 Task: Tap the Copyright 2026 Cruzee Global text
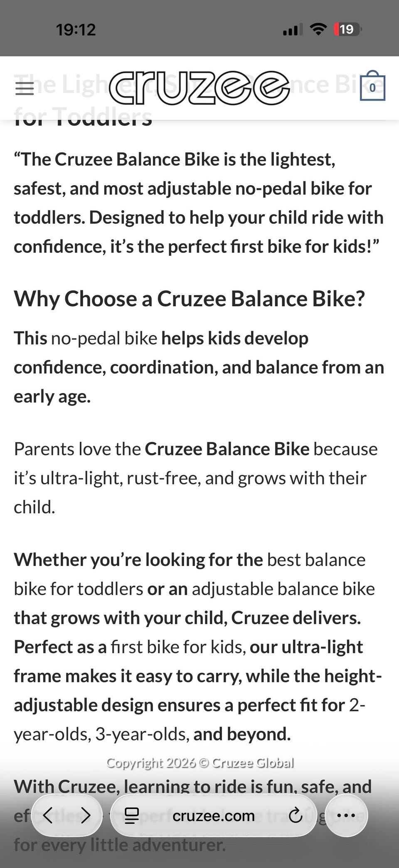click(x=200, y=763)
